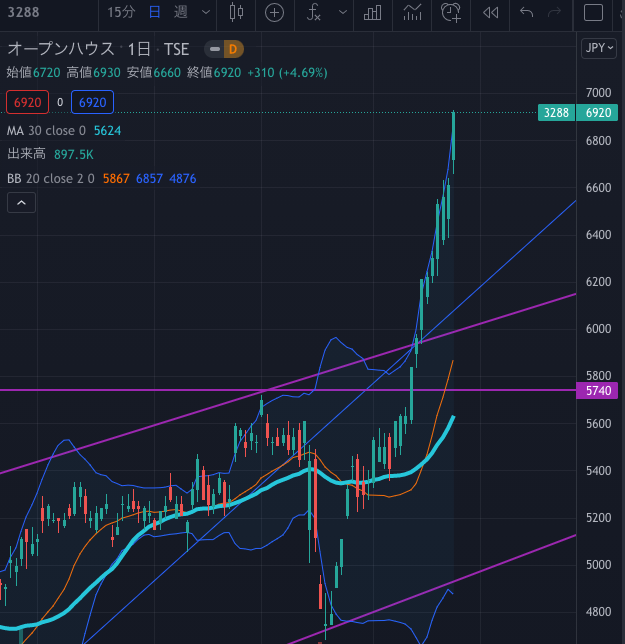Select the 出来高 volume indicator legend

coord(26,154)
